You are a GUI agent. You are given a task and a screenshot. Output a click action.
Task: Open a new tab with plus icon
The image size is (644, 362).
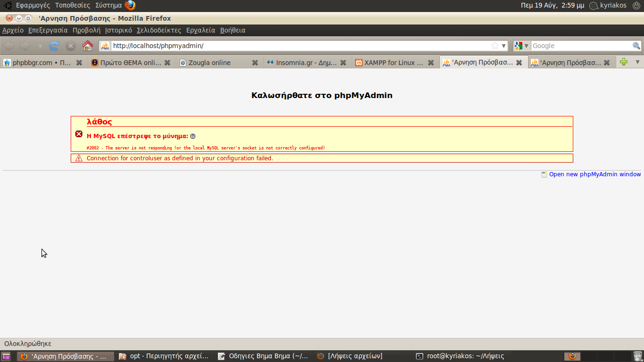624,62
